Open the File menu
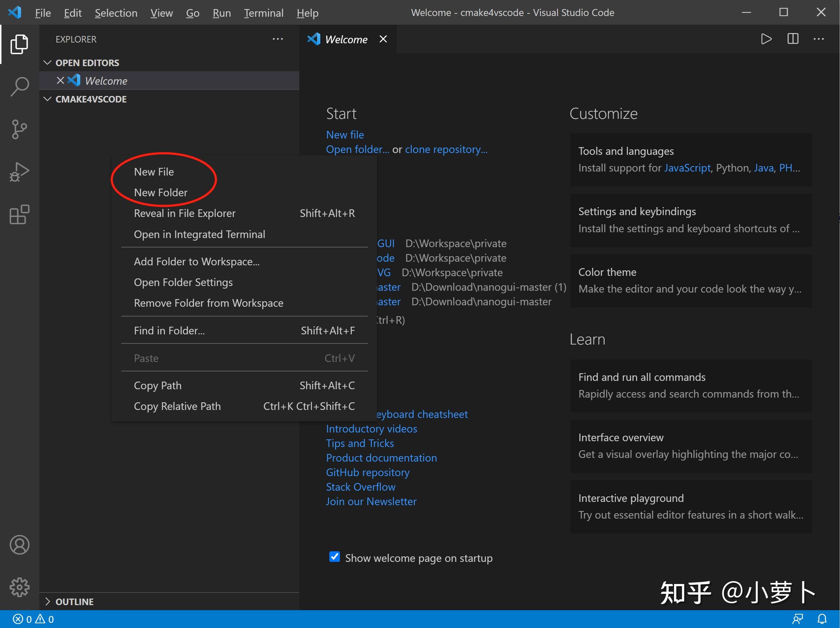 pyautogui.click(x=43, y=13)
